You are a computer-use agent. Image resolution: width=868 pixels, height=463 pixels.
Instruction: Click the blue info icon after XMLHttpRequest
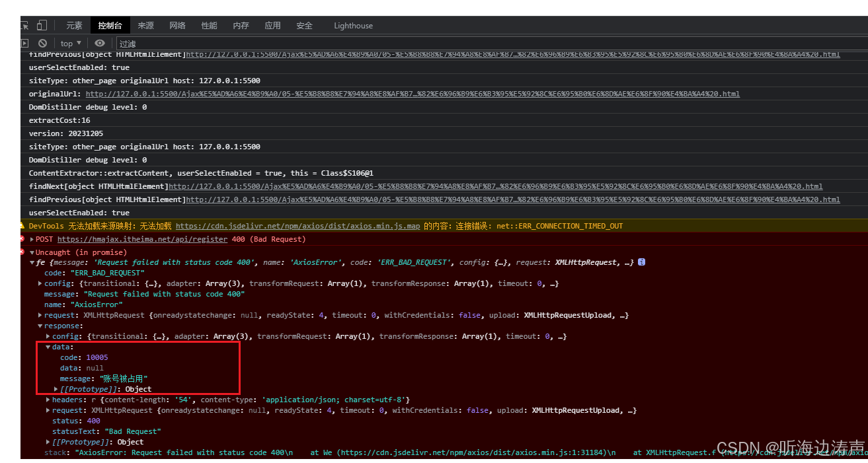[x=641, y=262]
